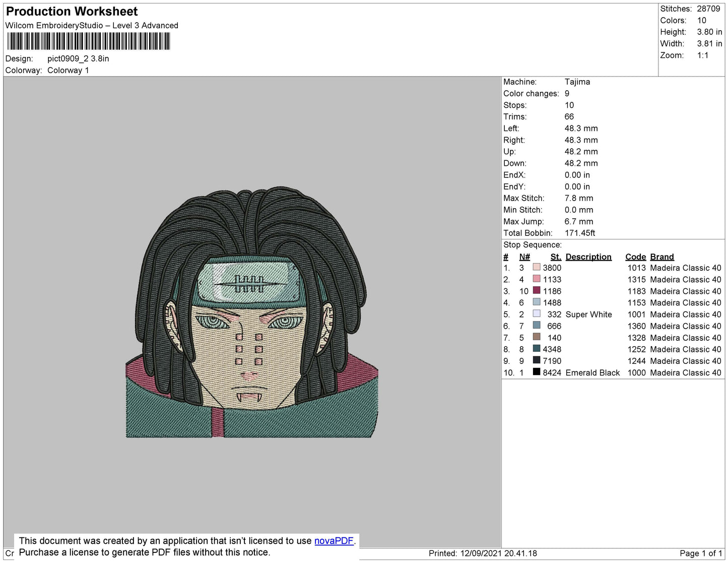
Task: Pick the dark teal swatch for code 1252
Action: pyautogui.click(x=537, y=349)
